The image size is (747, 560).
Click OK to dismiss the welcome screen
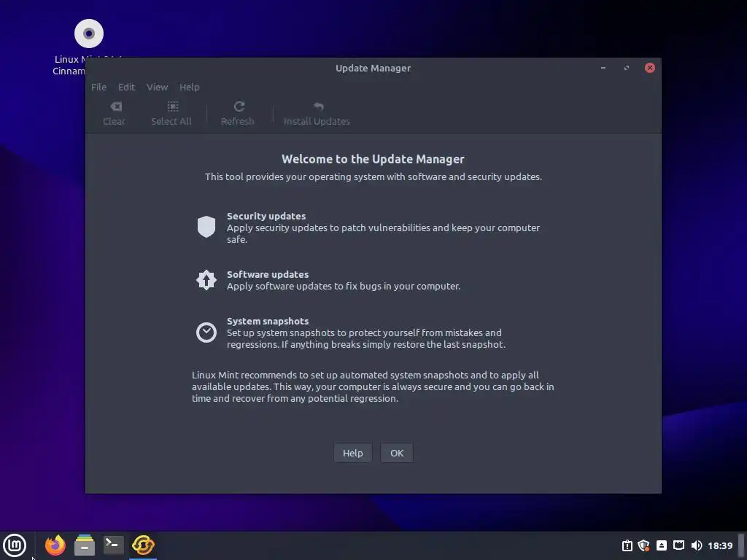pyautogui.click(x=397, y=453)
